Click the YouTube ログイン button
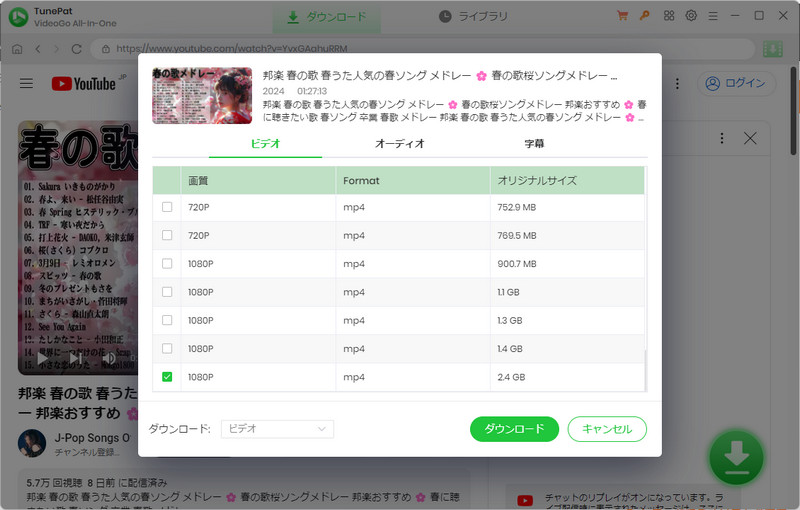This screenshot has height=510, width=800. 736,83
